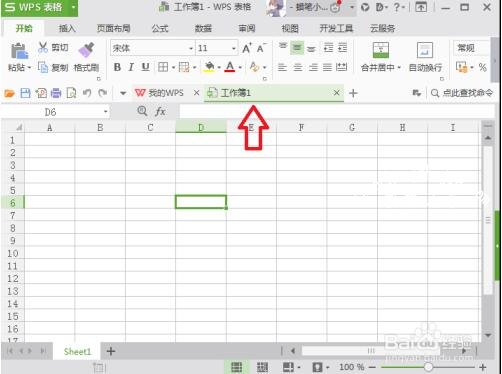Toggle Underline formatting
The height and width of the screenshot is (374, 502).
coord(145,67)
